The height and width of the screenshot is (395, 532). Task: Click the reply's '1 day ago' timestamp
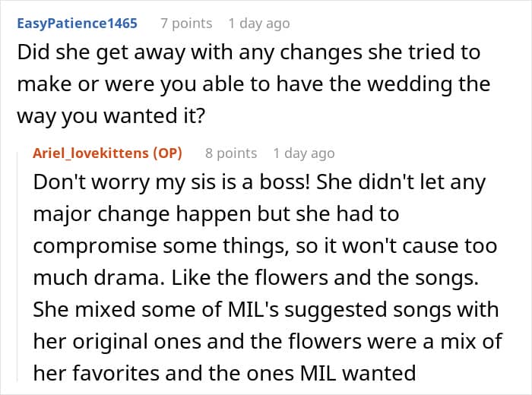point(303,153)
